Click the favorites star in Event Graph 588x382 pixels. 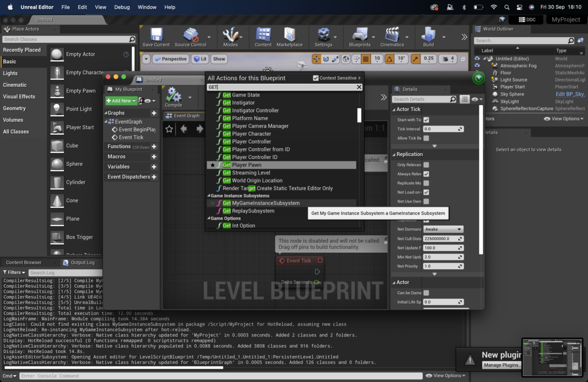click(169, 129)
